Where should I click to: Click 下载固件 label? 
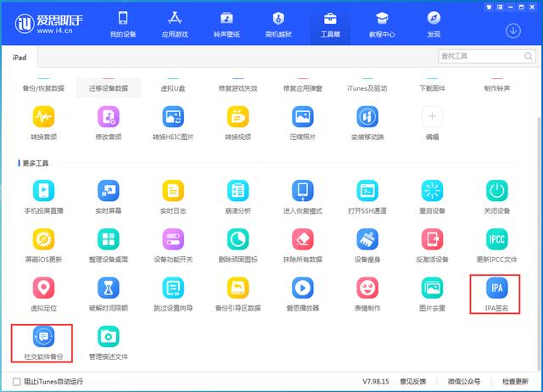pyautogui.click(x=432, y=88)
